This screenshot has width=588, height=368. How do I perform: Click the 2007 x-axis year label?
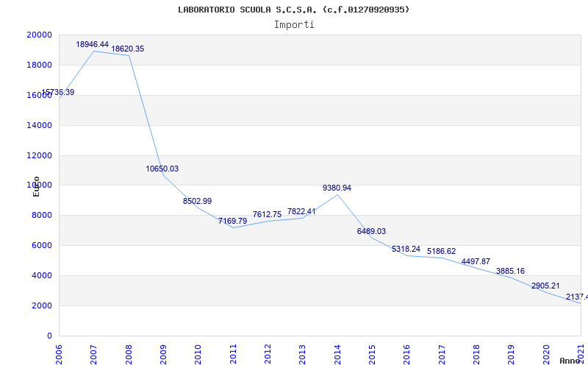(94, 354)
